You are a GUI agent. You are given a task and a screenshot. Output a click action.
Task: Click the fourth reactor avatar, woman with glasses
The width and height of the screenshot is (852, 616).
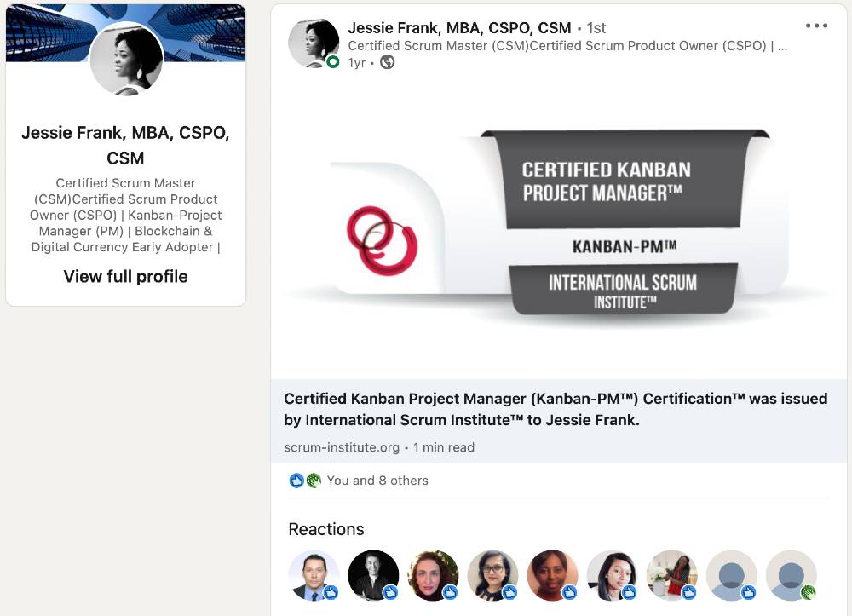point(492,575)
